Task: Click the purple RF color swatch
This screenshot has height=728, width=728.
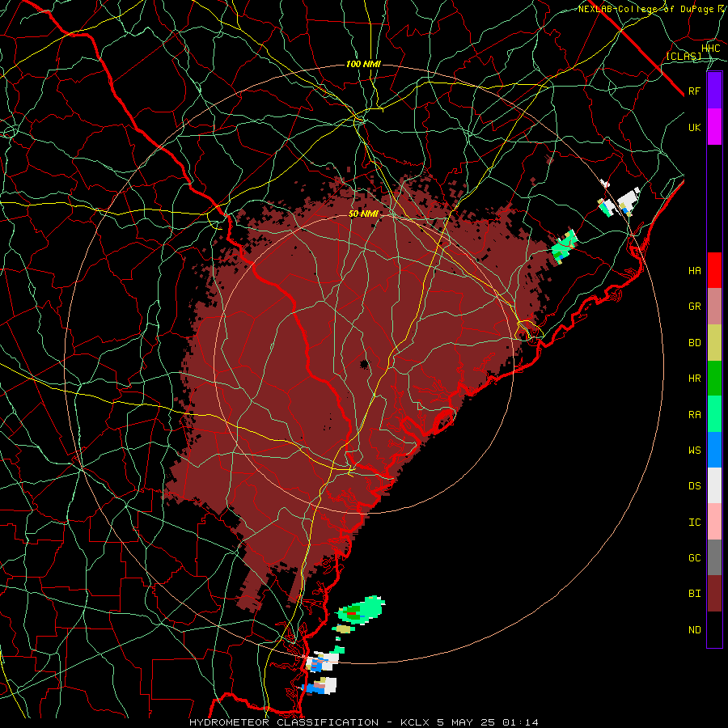Action: point(714,91)
